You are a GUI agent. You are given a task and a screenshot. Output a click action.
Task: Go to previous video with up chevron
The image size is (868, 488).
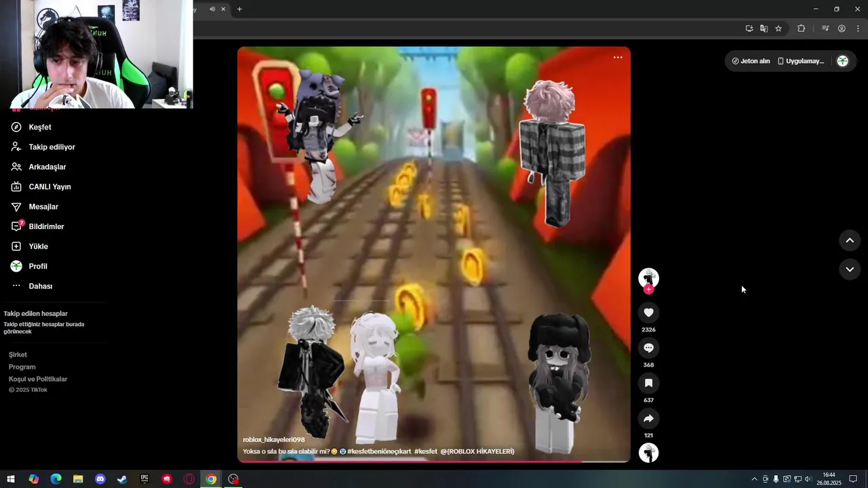pyautogui.click(x=850, y=241)
